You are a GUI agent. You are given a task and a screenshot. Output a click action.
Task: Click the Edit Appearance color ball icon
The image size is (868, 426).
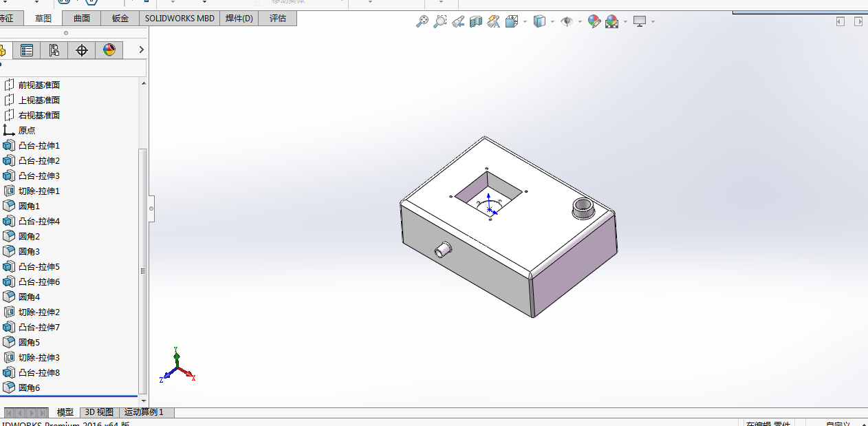[594, 21]
